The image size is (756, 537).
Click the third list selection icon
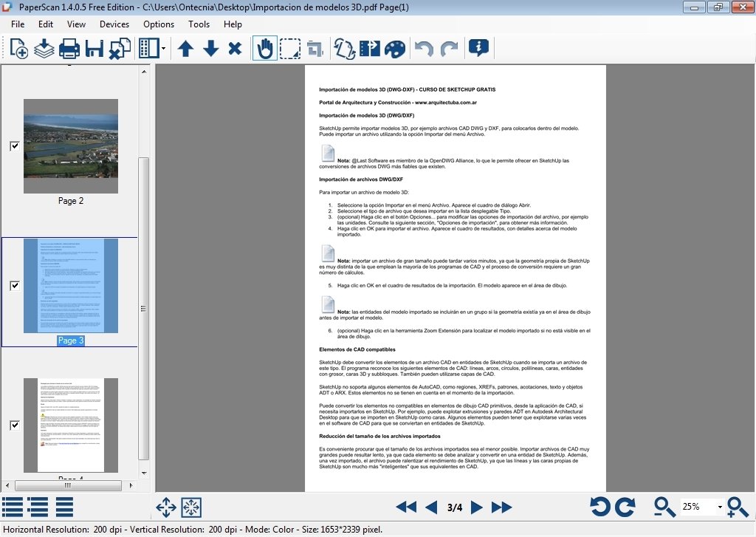coord(65,507)
